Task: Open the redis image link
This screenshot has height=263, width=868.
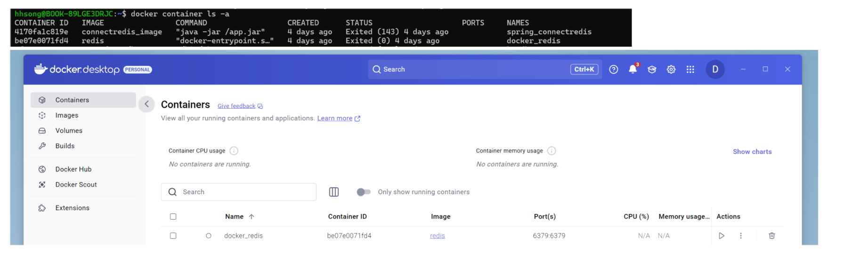Action: click(x=438, y=236)
